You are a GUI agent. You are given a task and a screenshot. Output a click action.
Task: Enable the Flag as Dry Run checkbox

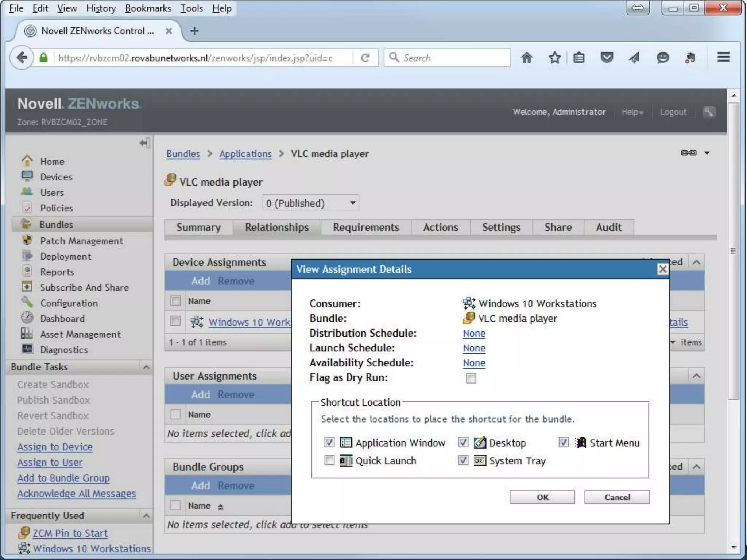coord(471,378)
